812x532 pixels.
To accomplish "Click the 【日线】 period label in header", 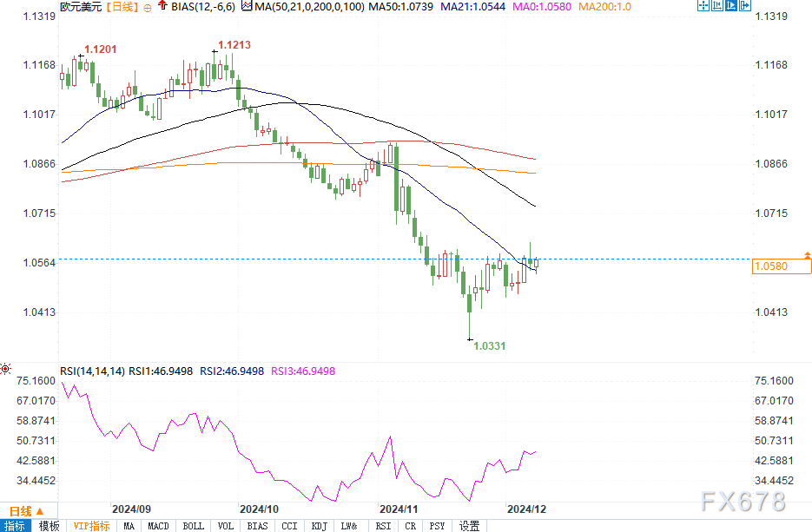I will pos(122,7).
